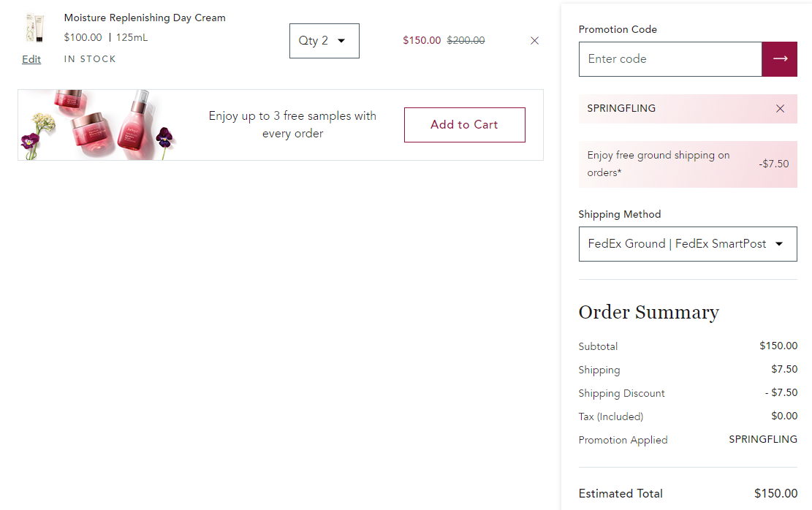Click the Promotion Applied SPRINGFLING text

763,440
